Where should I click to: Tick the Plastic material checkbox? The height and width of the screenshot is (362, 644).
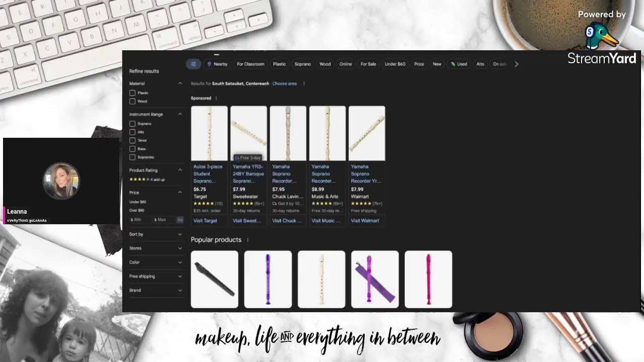tap(132, 93)
